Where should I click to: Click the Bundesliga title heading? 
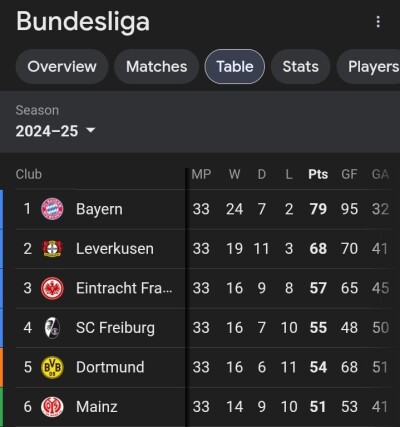click(x=83, y=22)
